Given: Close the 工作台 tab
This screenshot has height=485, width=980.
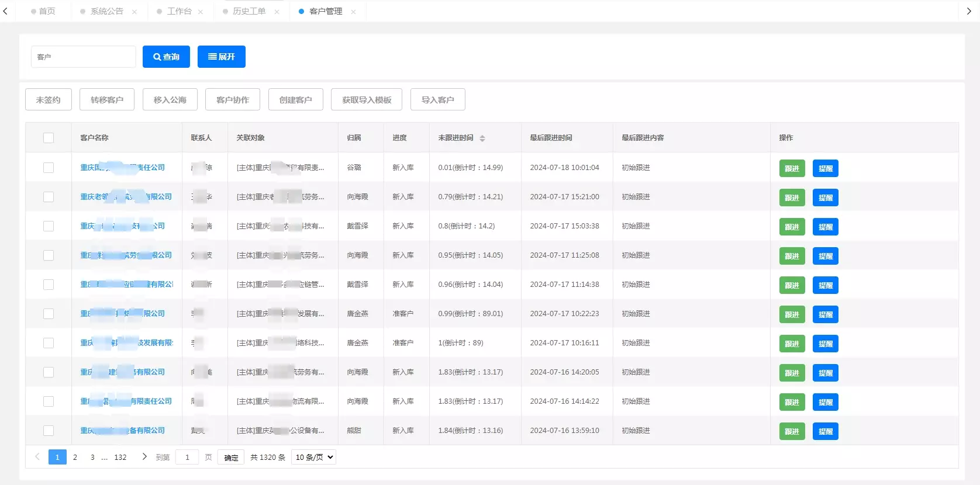Looking at the screenshot, I should [x=201, y=12].
